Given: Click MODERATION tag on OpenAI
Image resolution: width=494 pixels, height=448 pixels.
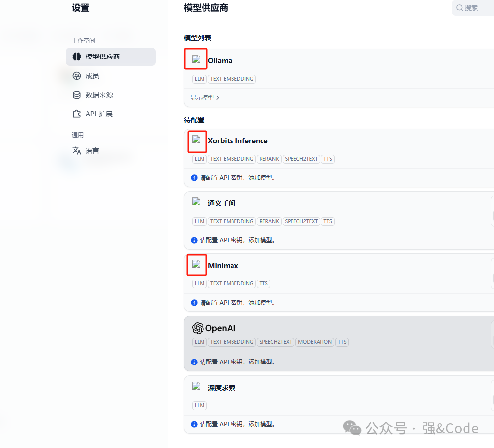Looking at the screenshot, I should 315,342.
